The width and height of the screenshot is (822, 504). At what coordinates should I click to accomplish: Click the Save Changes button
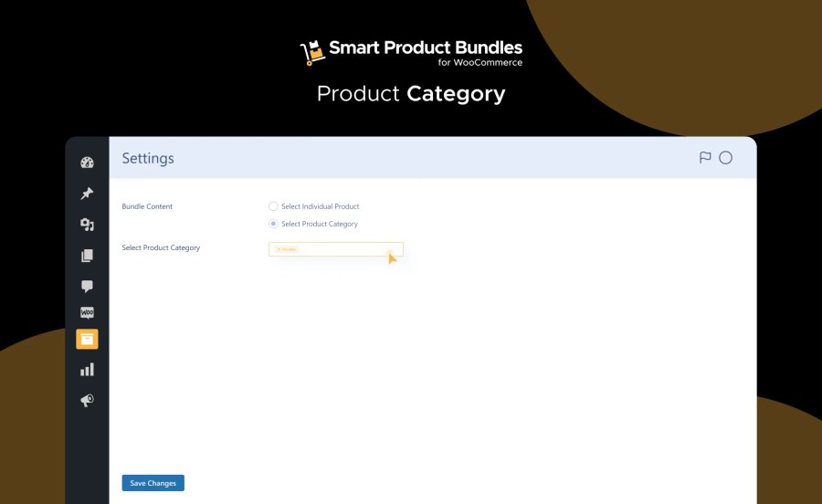click(153, 483)
